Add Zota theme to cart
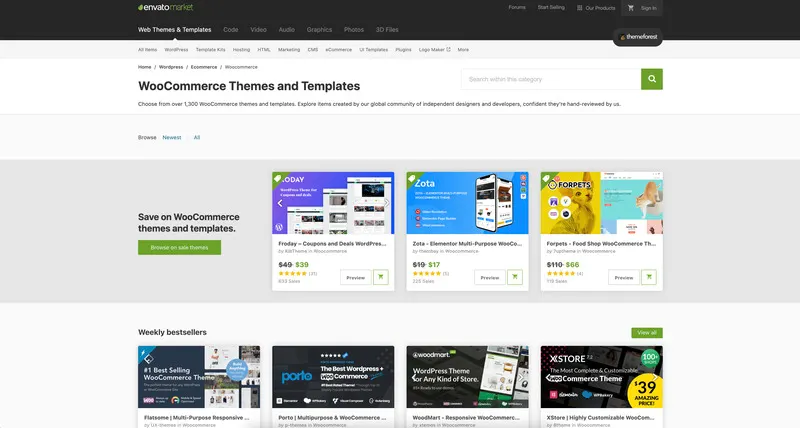Image resolution: width=800 pixels, height=428 pixels. coord(515,277)
